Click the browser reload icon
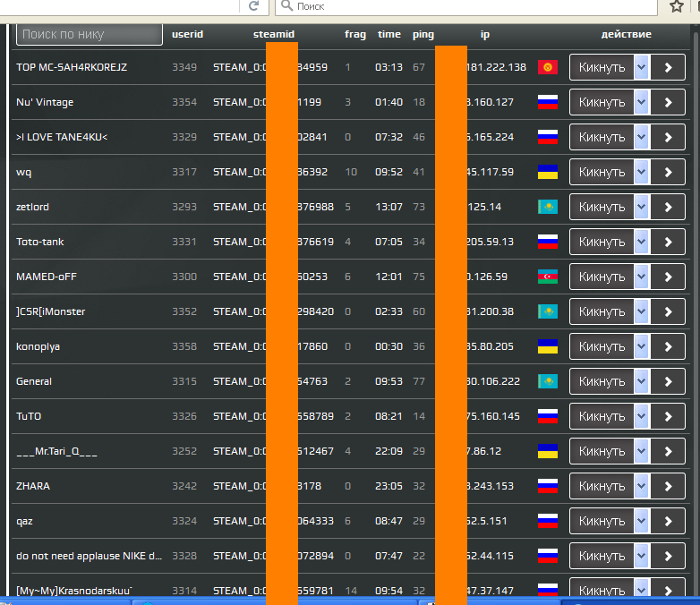Image resolution: width=700 pixels, height=605 pixels. click(x=254, y=5)
